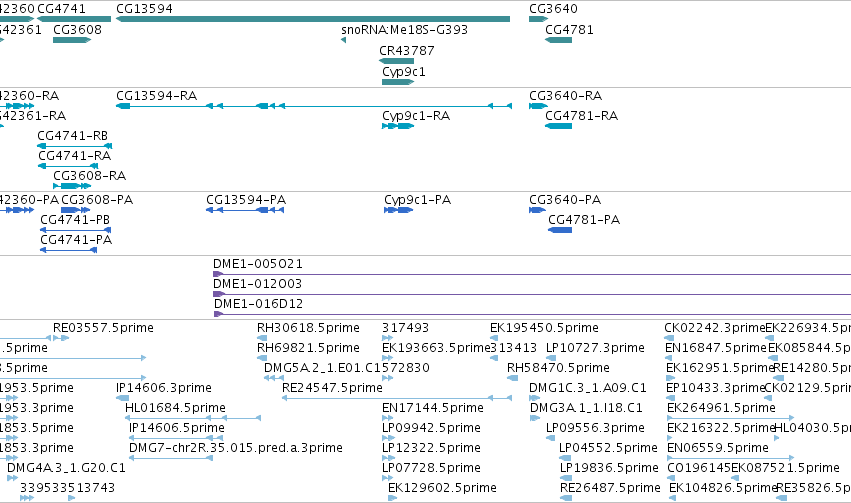
Task: Click the snoRNA:Me18S-G393 feature label
Action: pos(404,29)
